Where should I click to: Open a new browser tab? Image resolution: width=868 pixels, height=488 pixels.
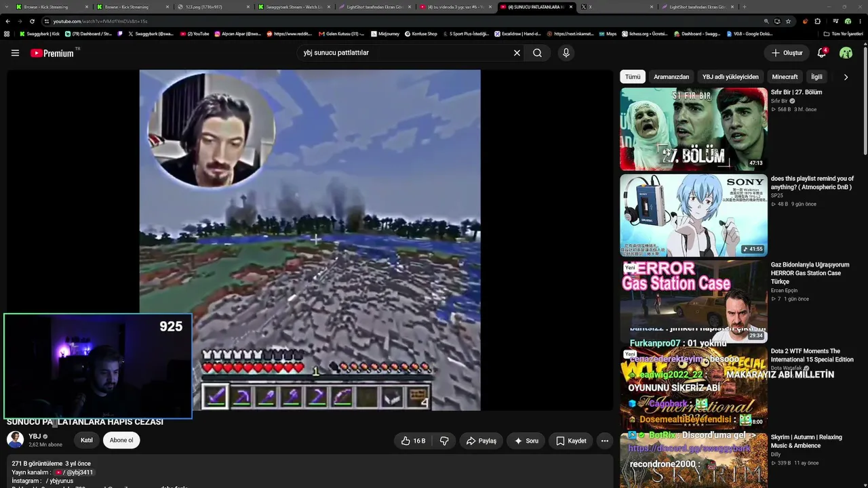point(744,7)
